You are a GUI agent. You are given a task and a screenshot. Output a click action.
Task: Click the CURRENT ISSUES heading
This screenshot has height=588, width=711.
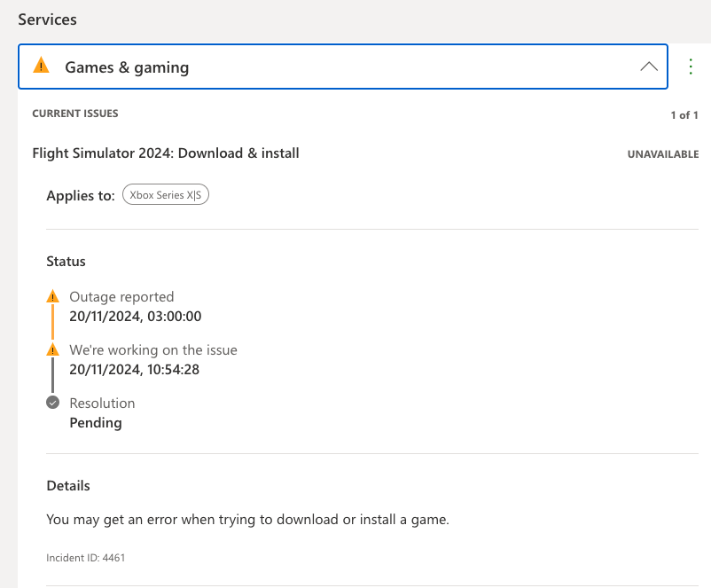click(x=75, y=114)
